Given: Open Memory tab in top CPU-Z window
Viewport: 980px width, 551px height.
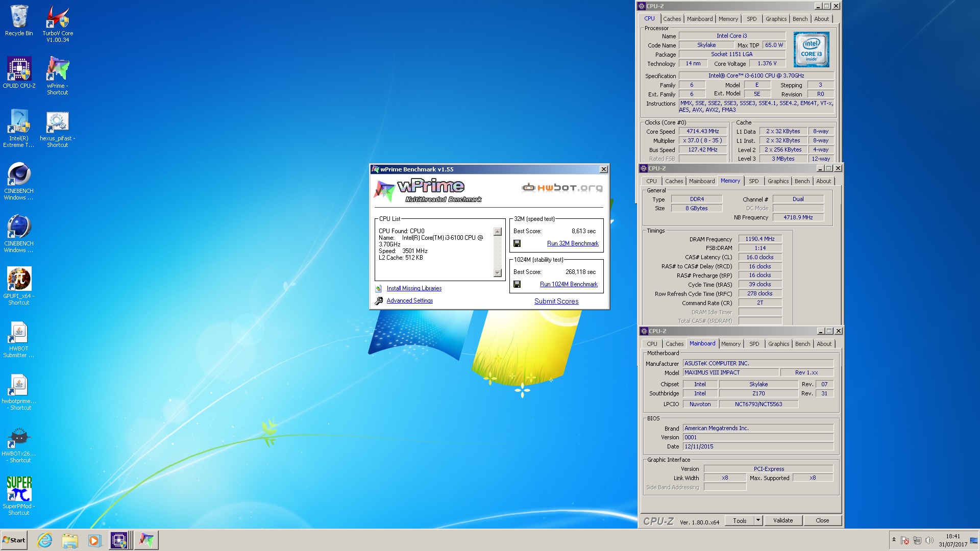Looking at the screenshot, I should (728, 19).
